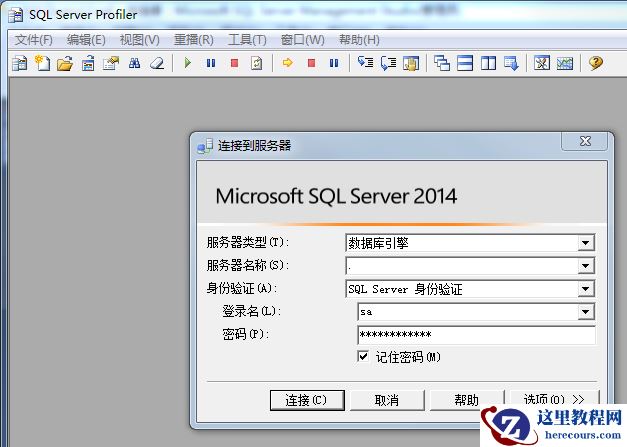Toggle breakpoint with the hand icon
The image size is (627, 447).
(411, 63)
